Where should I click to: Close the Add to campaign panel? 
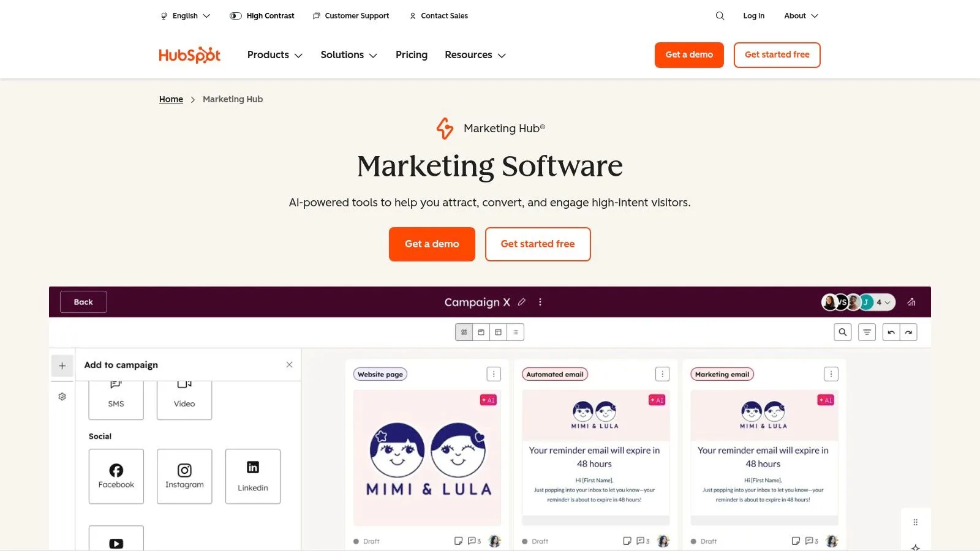pyautogui.click(x=289, y=365)
